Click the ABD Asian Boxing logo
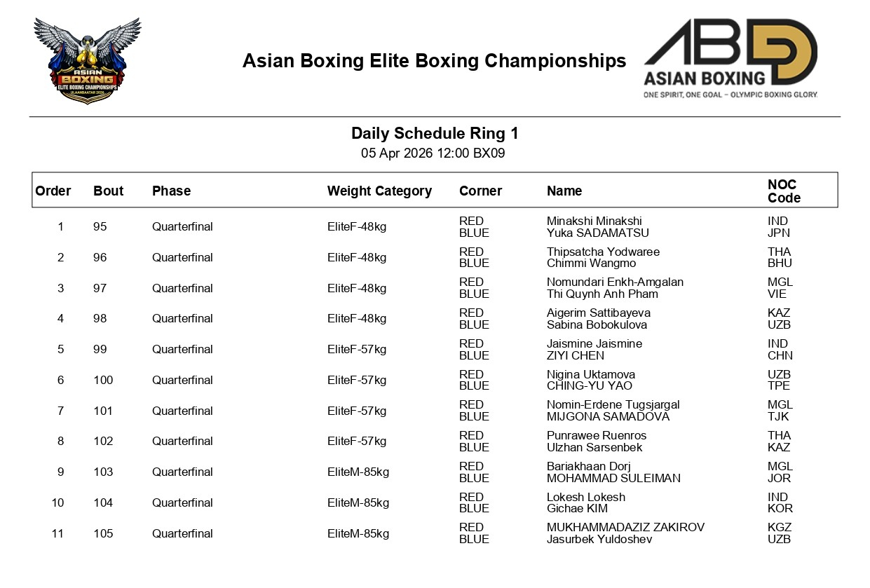 tap(730, 58)
